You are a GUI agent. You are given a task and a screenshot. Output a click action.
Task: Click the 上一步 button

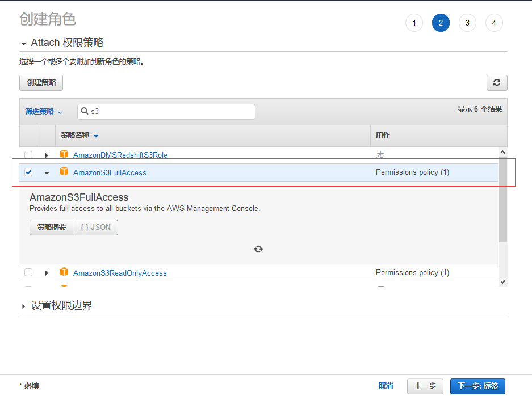pyautogui.click(x=425, y=386)
